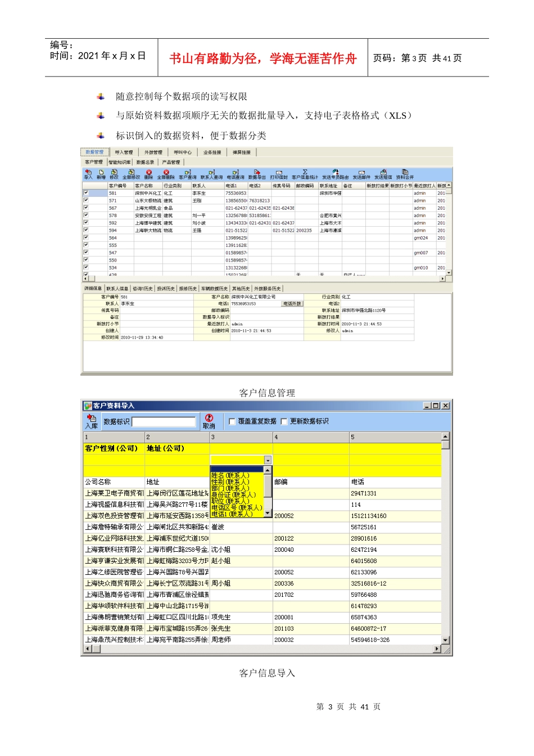
Task: Switch to 呼叫中心 main tab
Action: click(183, 152)
